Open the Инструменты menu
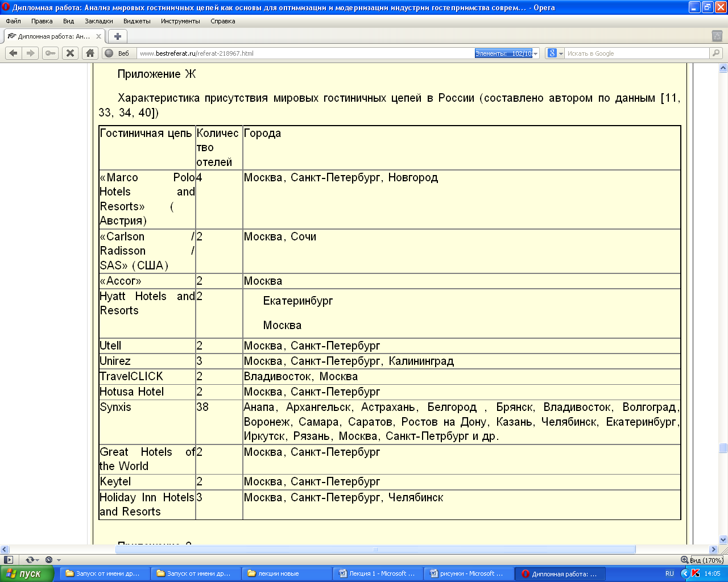 click(x=180, y=21)
